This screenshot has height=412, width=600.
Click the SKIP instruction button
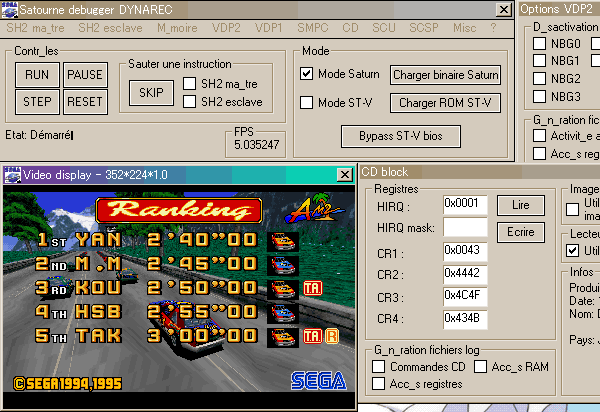pyautogui.click(x=151, y=93)
